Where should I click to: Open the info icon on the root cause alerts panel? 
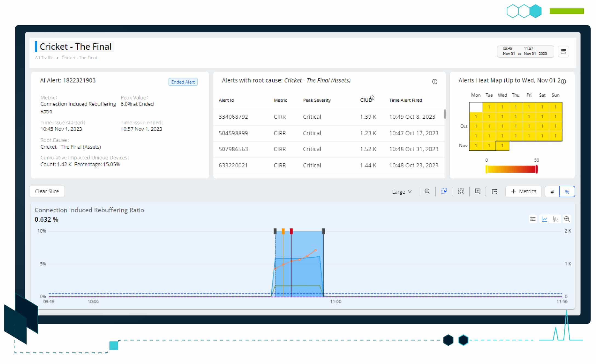pyautogui.click(x=435, y=82)
